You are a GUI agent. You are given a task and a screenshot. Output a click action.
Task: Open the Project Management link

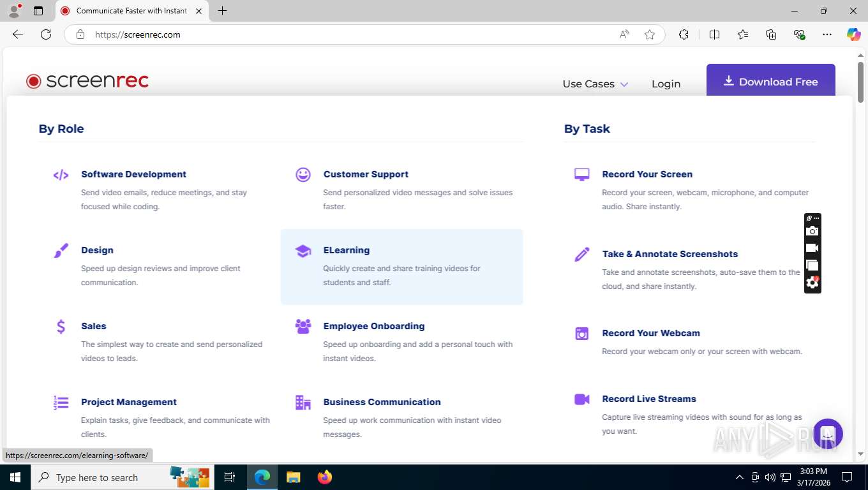pos(129,402)
